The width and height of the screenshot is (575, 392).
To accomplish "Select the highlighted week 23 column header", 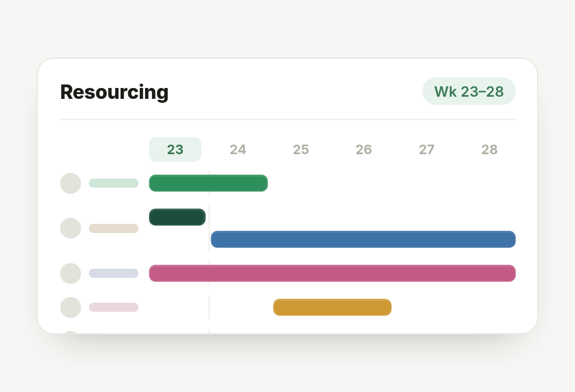I will pos(175,149).
